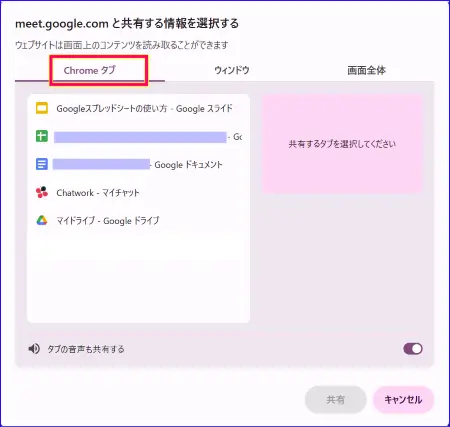Click the キャンセル button
450x427 pixels.
403,400
